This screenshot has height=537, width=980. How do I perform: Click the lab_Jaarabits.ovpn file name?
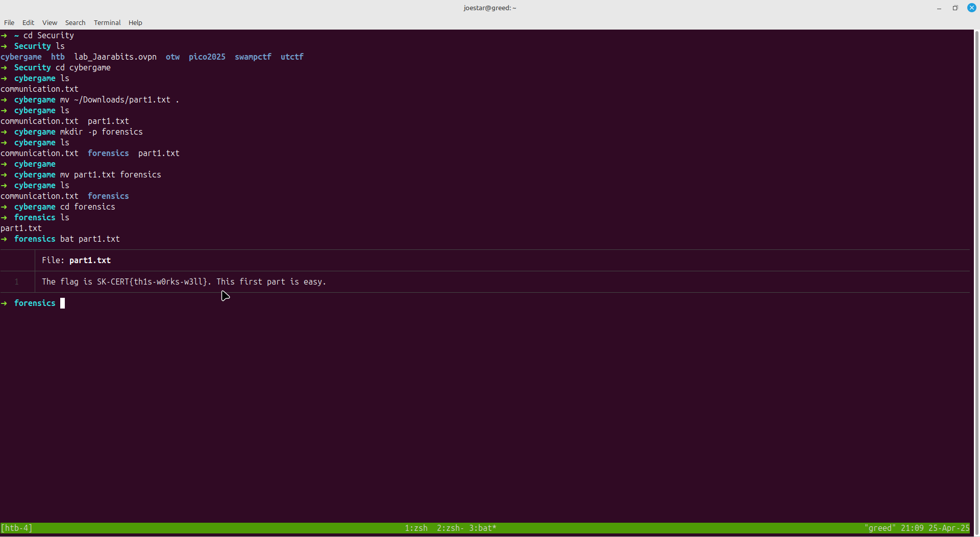[115, 57]
